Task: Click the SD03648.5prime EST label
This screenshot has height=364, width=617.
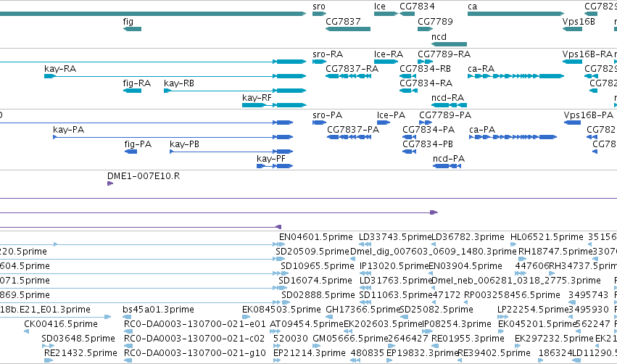Action: (78, 339)
